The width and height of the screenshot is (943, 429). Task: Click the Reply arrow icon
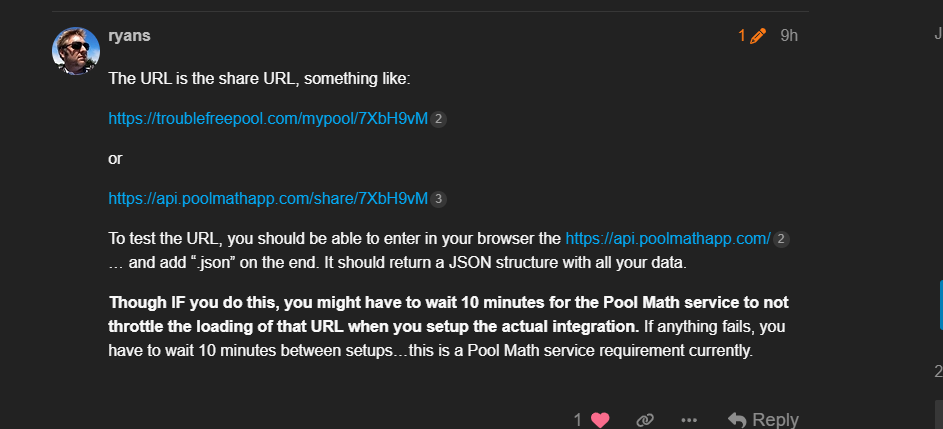click(x=737, y=419)
